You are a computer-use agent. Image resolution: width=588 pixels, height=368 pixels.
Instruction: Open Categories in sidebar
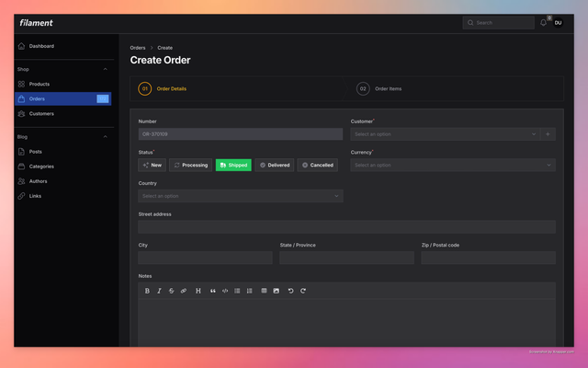tap(63, 167)
